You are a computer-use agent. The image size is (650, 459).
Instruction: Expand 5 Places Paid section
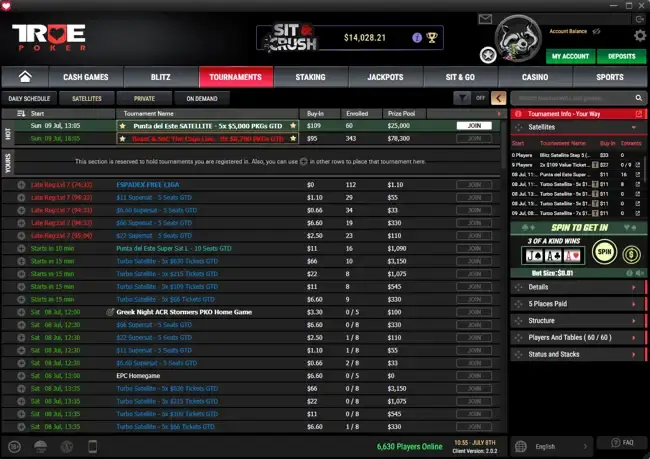(x=579, y=304)
